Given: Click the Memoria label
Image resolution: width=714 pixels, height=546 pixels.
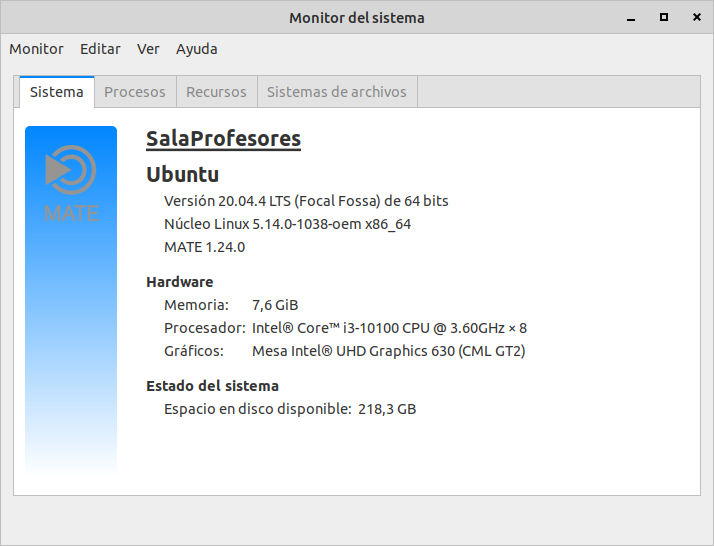Looking at the screenshot, I should pyautogui.click(x=196, y=305).
